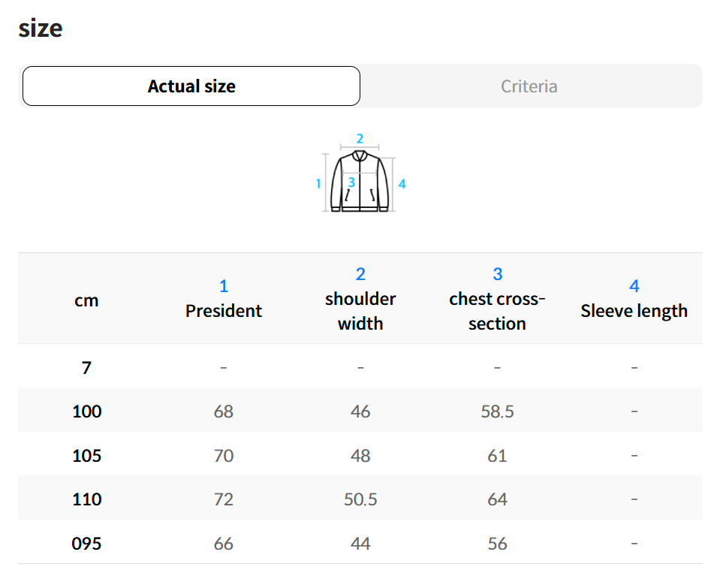Screen dimensions: 726x588
Task: Click measurement marker 3 inside jacket diagram
Action: (351, 182)
